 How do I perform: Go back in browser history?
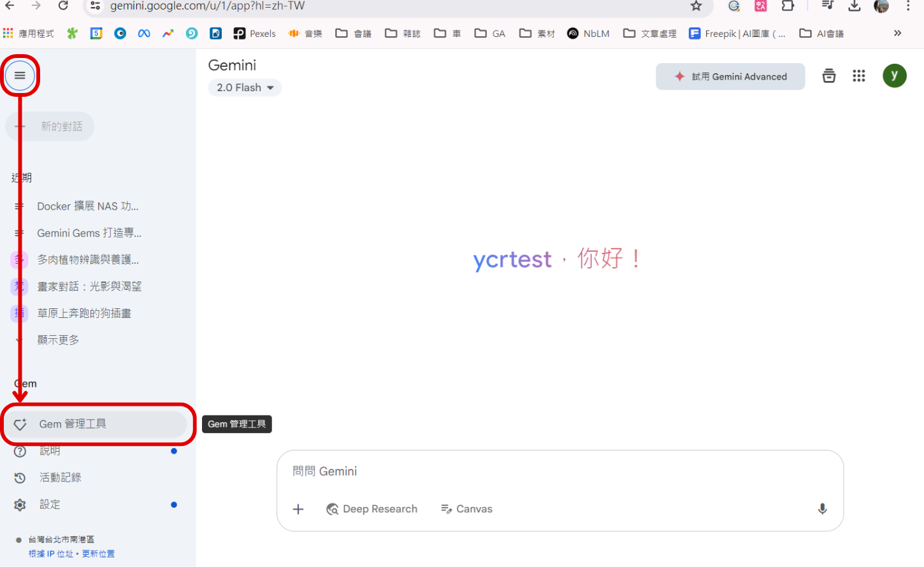[x=10, y=6]
